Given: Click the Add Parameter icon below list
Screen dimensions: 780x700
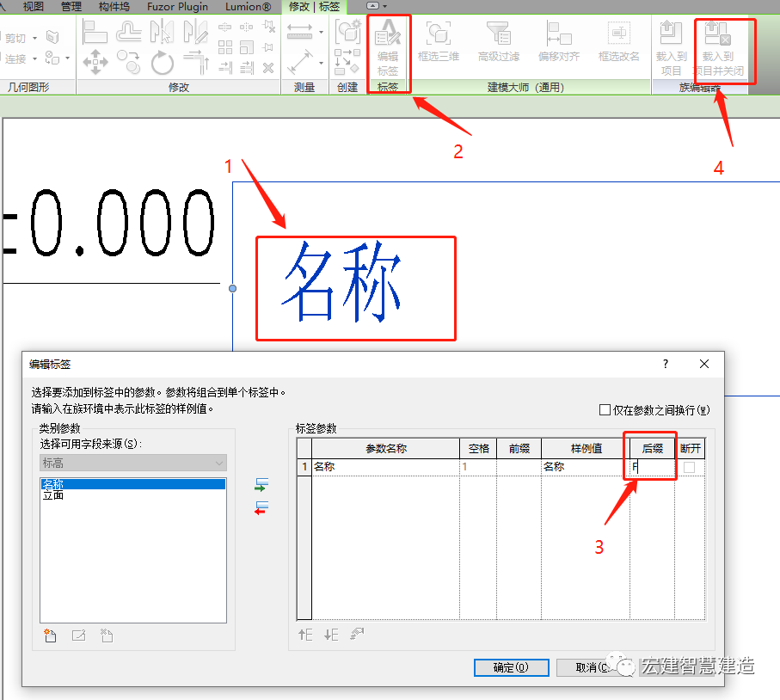Looking at the screenshot, I should [x=50, y=636].
